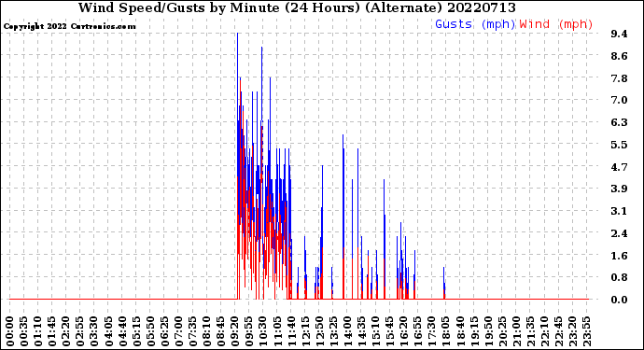Click the 15:45 time axis label
This screenshot has width=644, height=350.
tap(389, 331)
